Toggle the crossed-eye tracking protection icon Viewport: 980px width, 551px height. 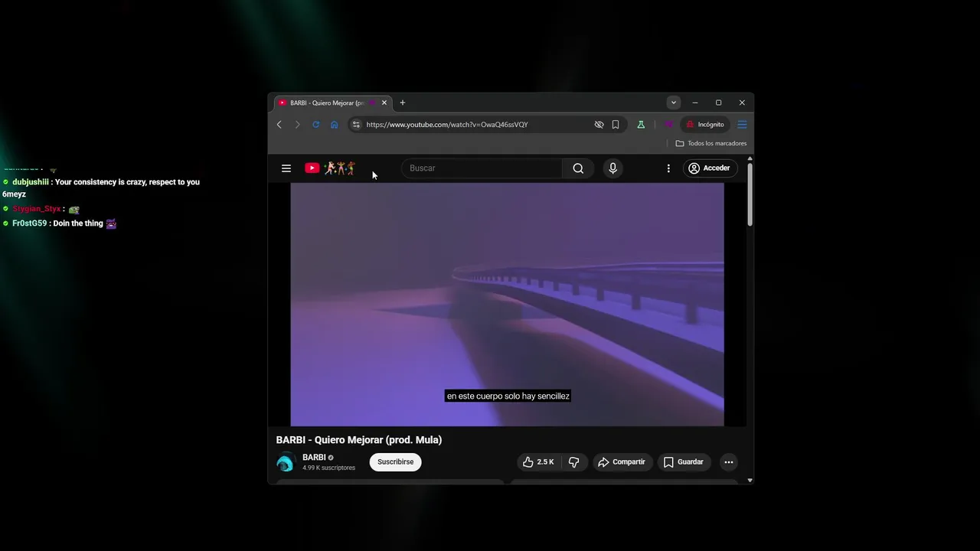coord(599,125)
